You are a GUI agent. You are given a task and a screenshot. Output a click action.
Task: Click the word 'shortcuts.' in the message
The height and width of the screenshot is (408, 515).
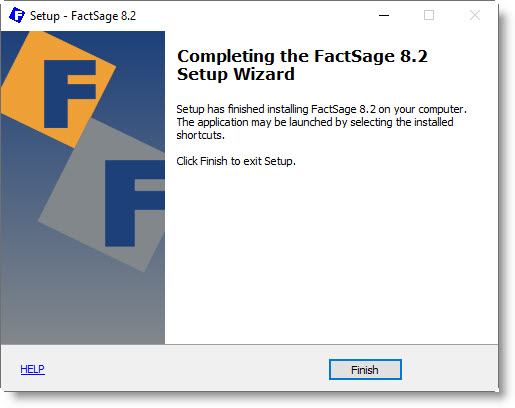[x=201, y=135]
